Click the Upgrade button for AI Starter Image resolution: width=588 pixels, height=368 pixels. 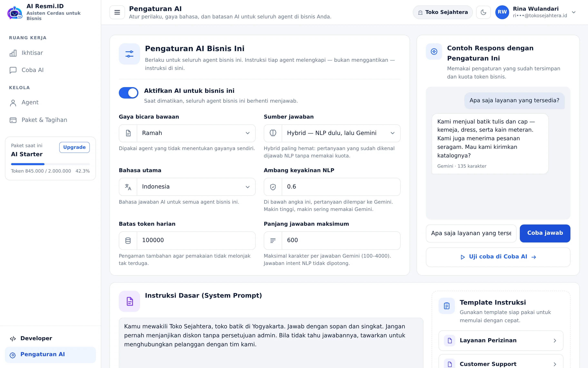[x=74, y=147]
